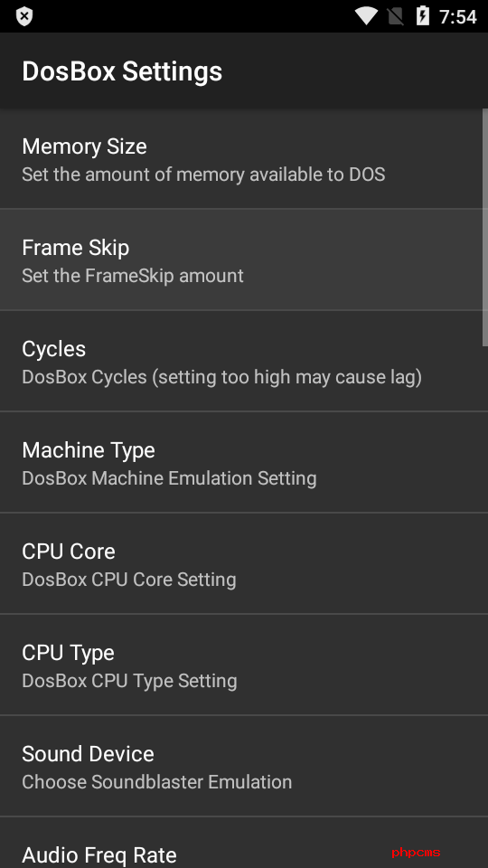This screenshot has width=488, height=868.
Task: Tap the 'Choose Soundblaster Emulation' description
Action: pos(157,781)
